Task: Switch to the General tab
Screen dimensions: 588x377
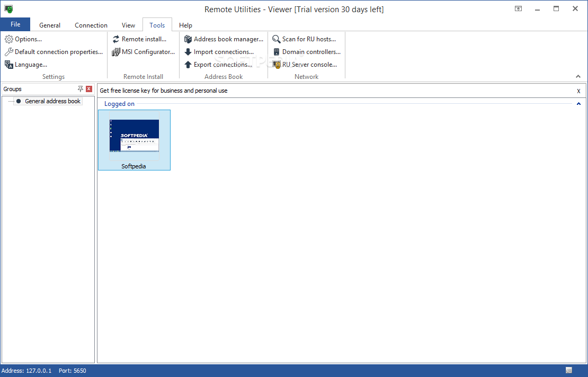Action: (x=49, y=25)
